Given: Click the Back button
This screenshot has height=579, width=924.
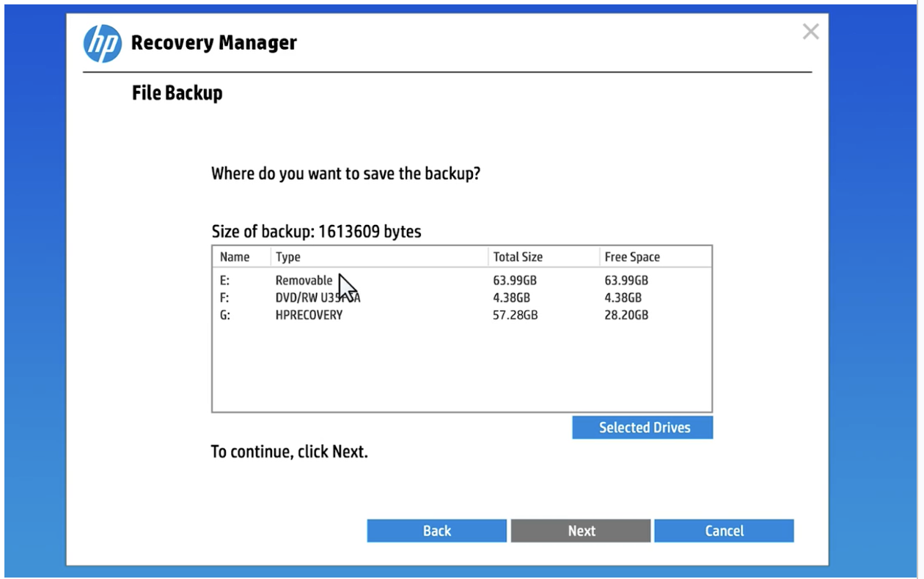Looking at the screenshot, I should [x=436, y=530].
